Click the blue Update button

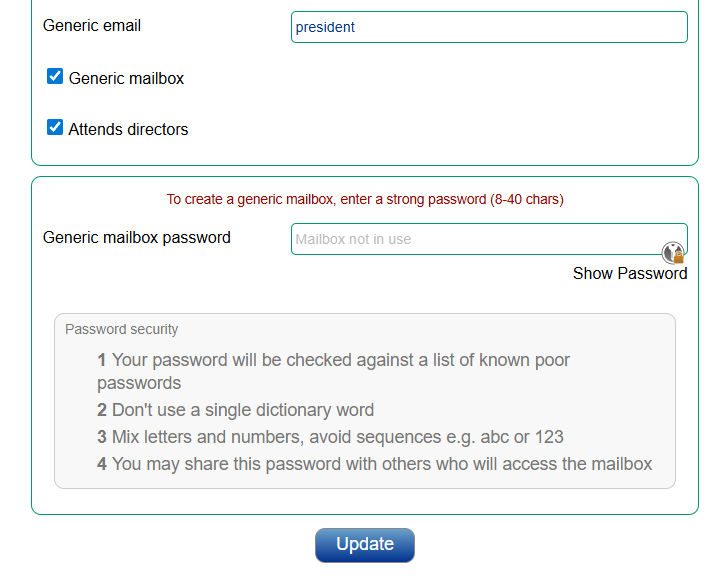click(x=365, y=545)
